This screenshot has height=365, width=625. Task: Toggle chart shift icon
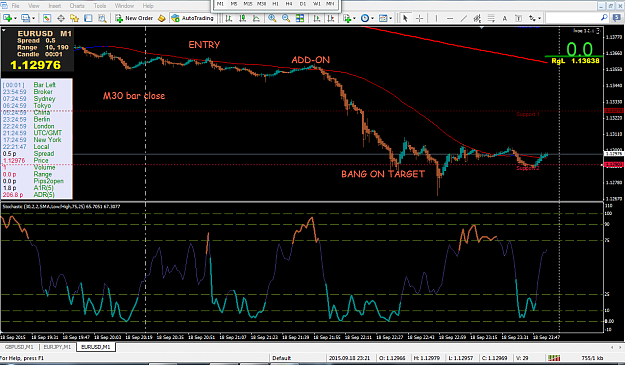pos(330,18)
